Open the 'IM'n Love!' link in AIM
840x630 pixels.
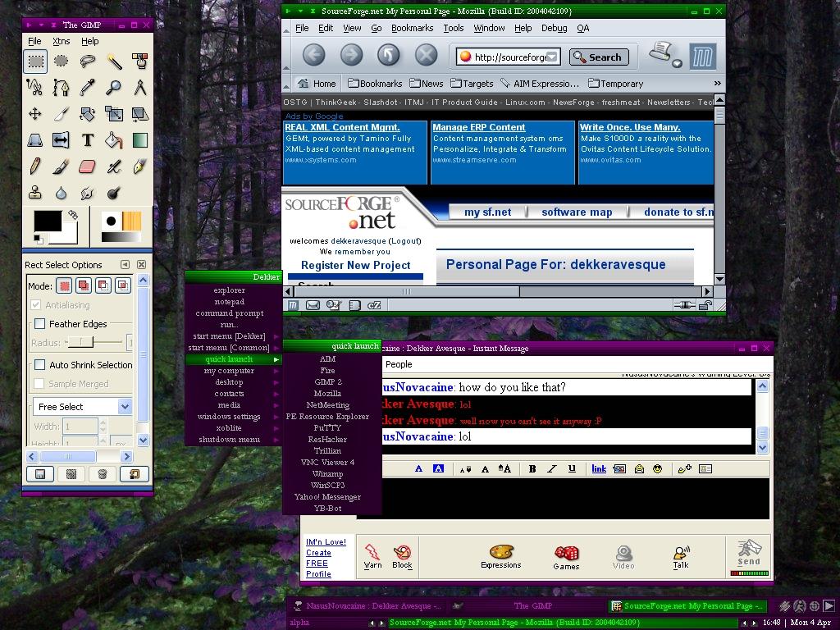coord(326,542)
